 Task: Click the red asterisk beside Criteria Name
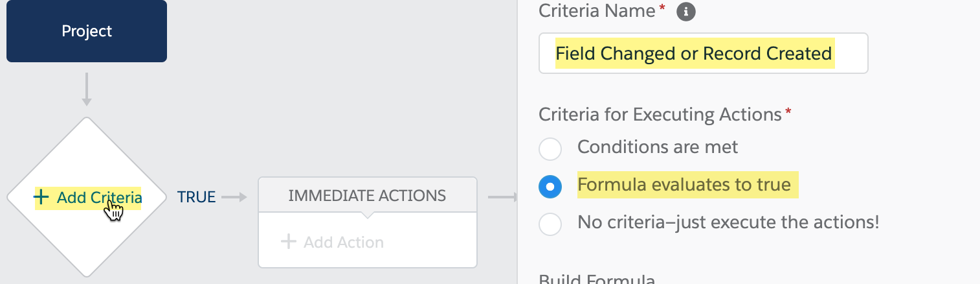[x=662, y=8]
